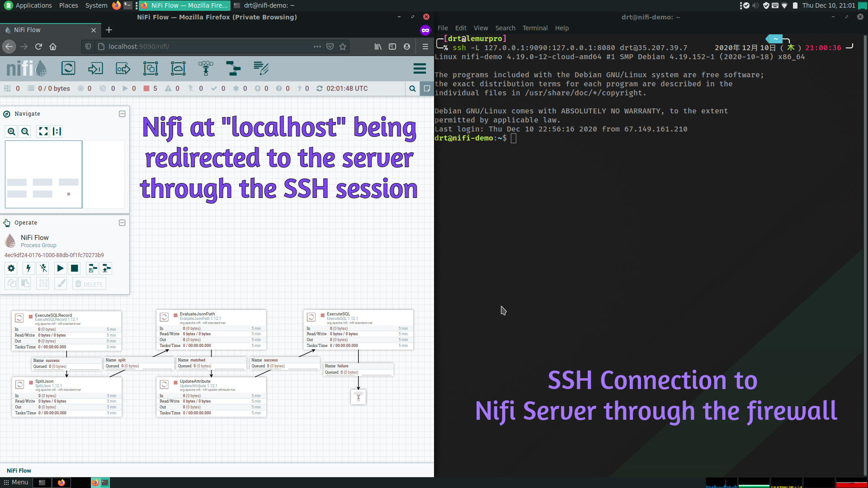Image resolution: width=868 pixels, height=488 pixels.
Task: Click Create Template icon in Operate panel
Action: click(92, 268)
